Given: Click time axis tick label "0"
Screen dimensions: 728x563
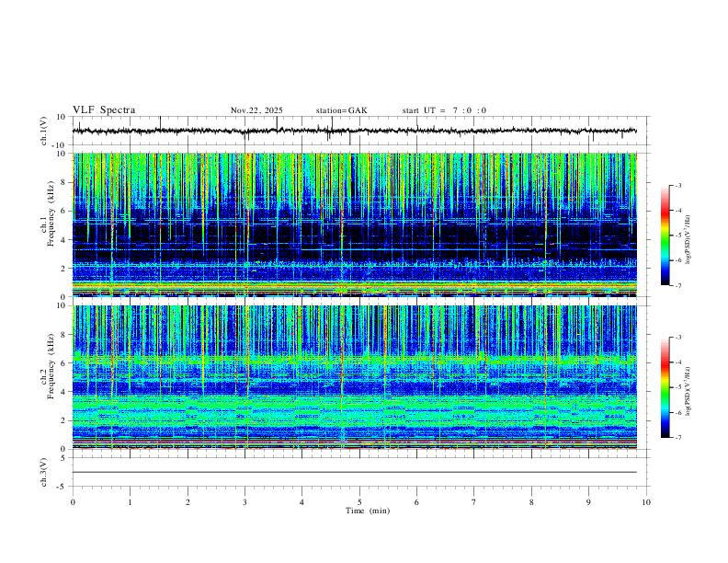Looking at the screenshot, I should pyautogui.click(x=73, y=502).
